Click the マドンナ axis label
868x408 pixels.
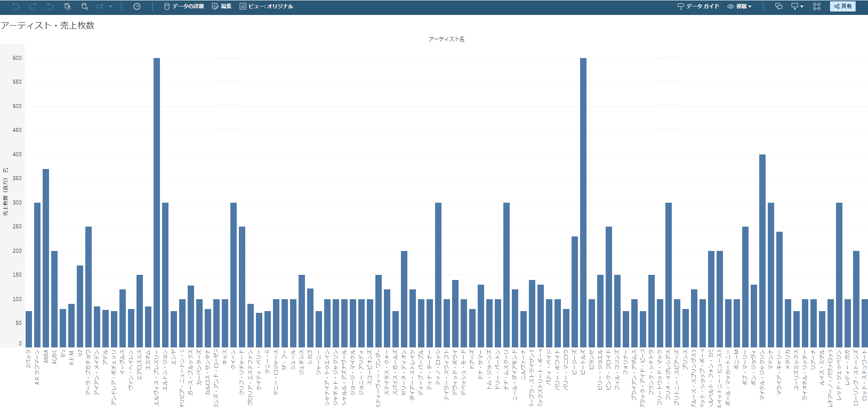[771, 359]
